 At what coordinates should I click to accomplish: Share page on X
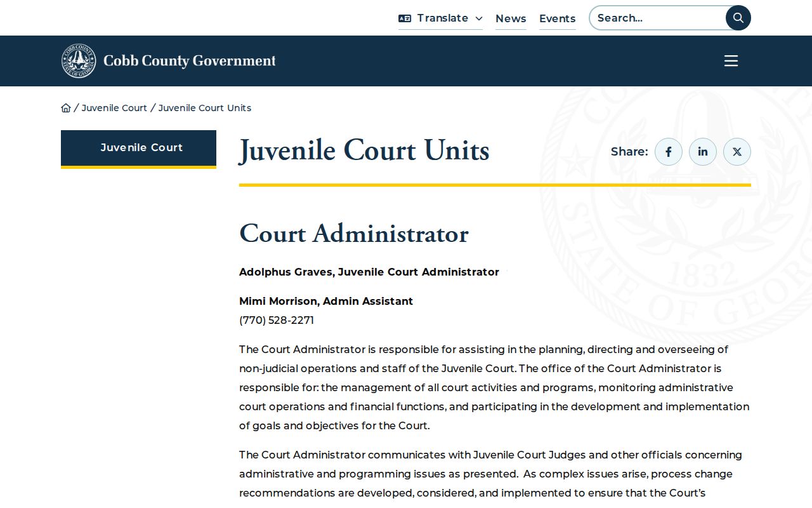point(737,152)
